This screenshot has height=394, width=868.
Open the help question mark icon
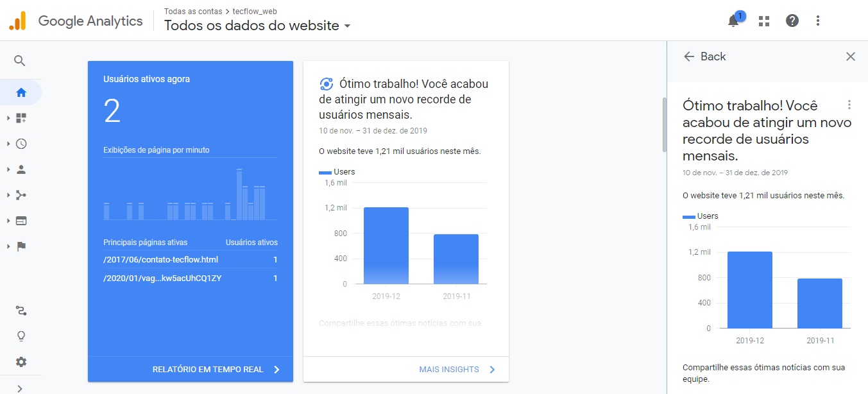coord(792,21)
